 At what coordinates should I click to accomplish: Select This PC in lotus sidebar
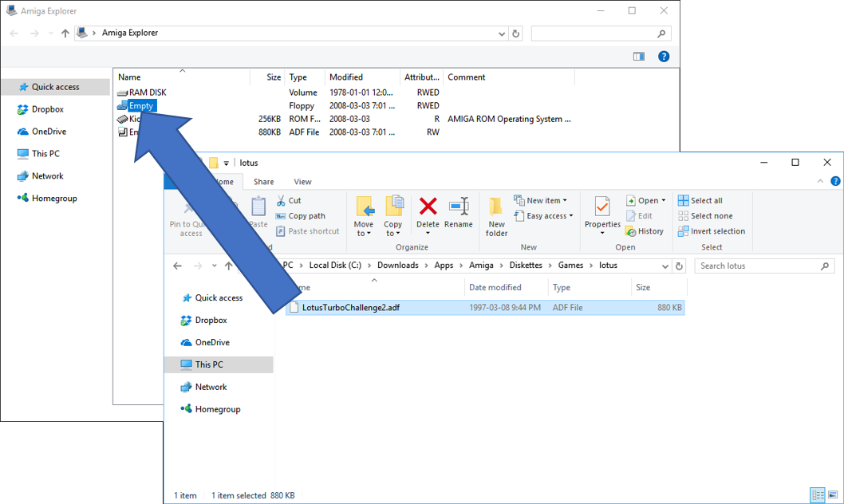(x=219, y=364)
